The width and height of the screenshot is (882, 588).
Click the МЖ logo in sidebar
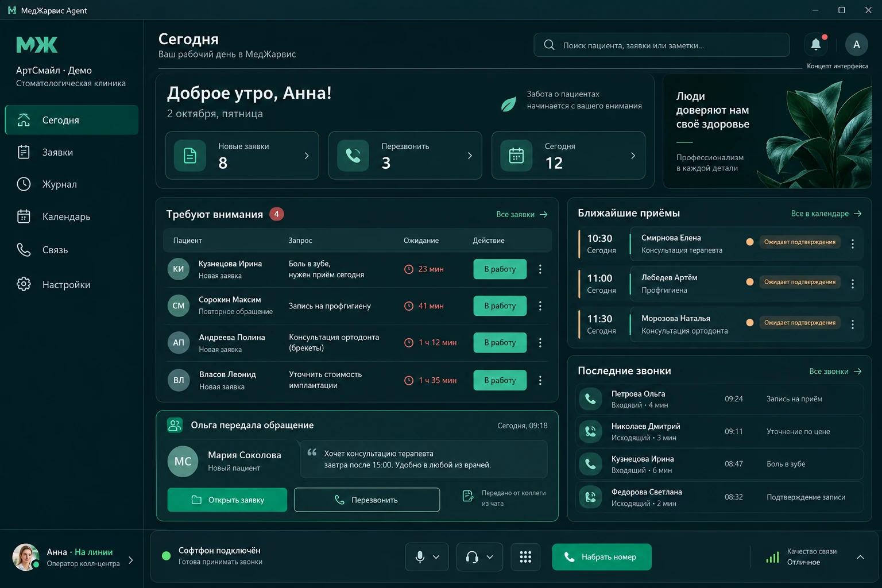pyautogui.click(x=37, y=44)
